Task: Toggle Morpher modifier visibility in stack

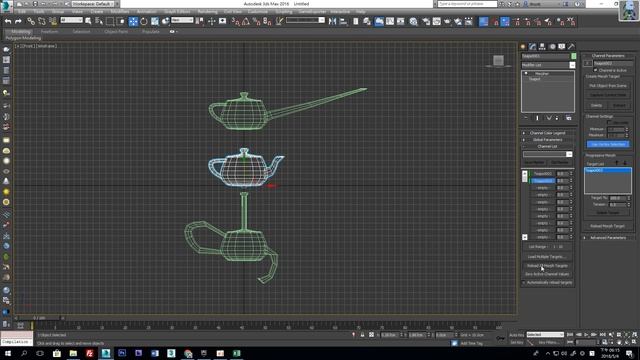Action: click(x=526, y=73)
